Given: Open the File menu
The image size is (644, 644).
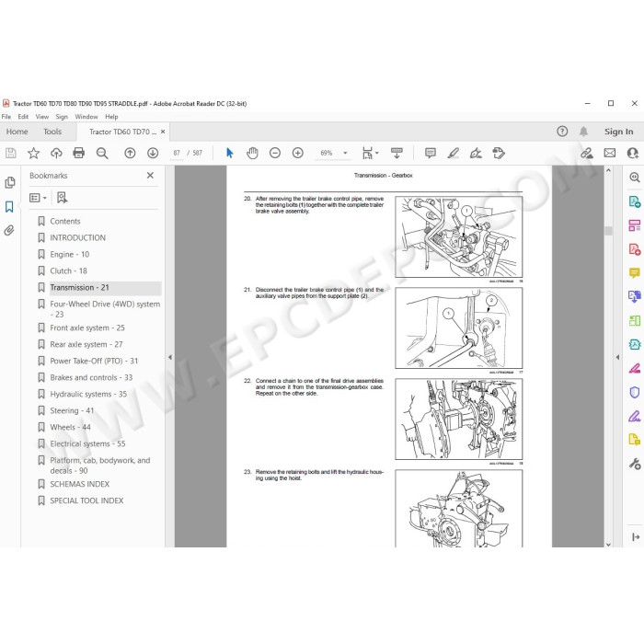Looking at the screenshot, I should click(6, 117).
